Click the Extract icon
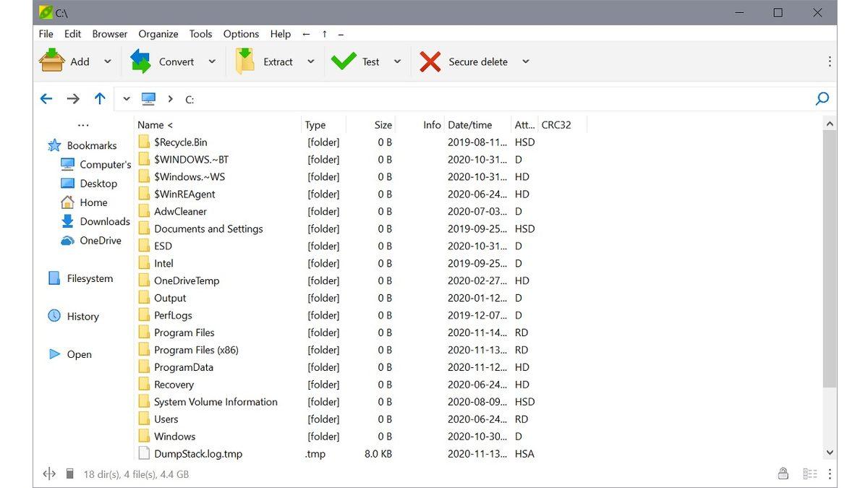868x488 pixels. tap(244, 61)
